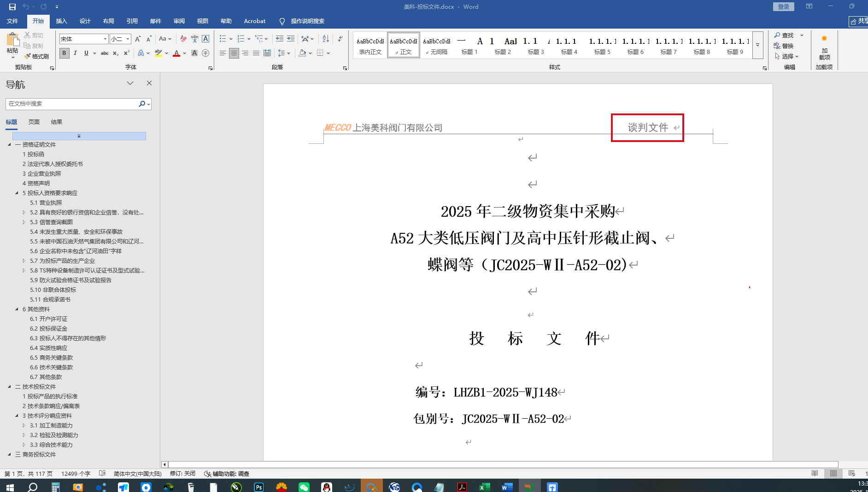Toggle show paragraph marks button

[x=340, y=39]
